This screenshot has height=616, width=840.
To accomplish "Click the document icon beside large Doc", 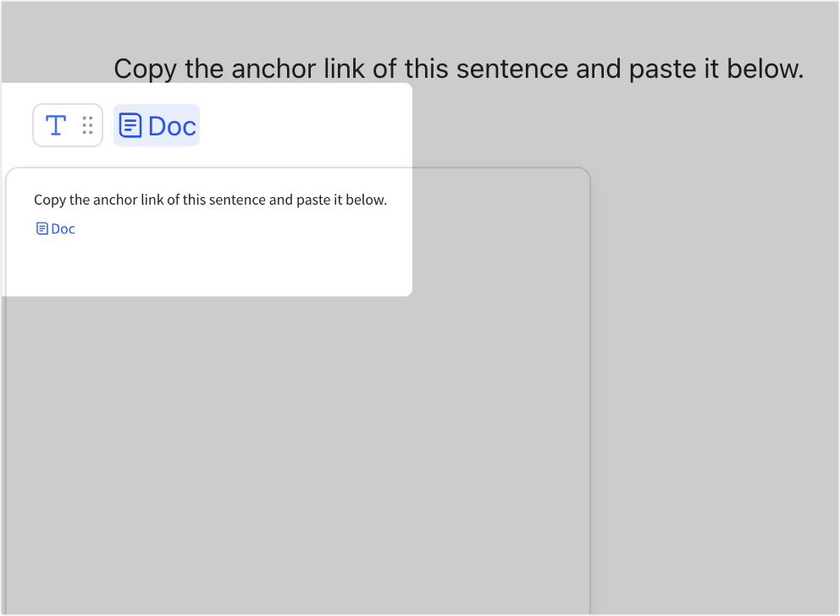I will click(130, 125).
